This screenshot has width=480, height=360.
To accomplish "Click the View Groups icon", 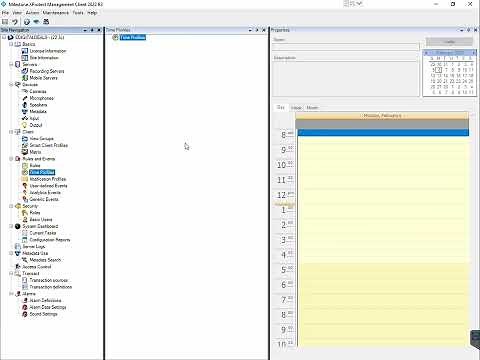I will tap(25, 138).
